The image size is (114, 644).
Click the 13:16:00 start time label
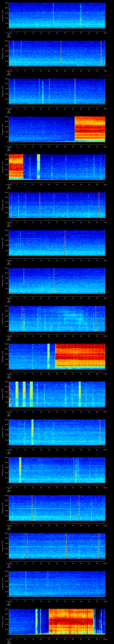(x=9, y=601)
